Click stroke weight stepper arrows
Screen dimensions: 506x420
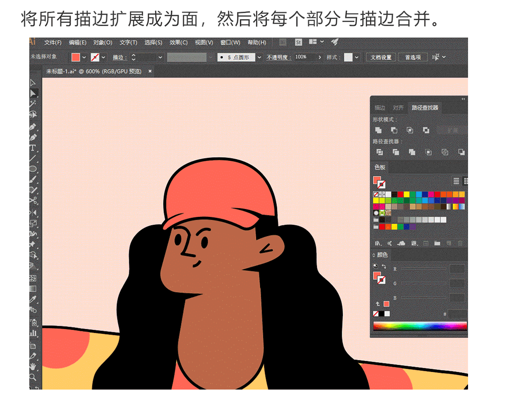pyautogui.click(x=134, y=57)
